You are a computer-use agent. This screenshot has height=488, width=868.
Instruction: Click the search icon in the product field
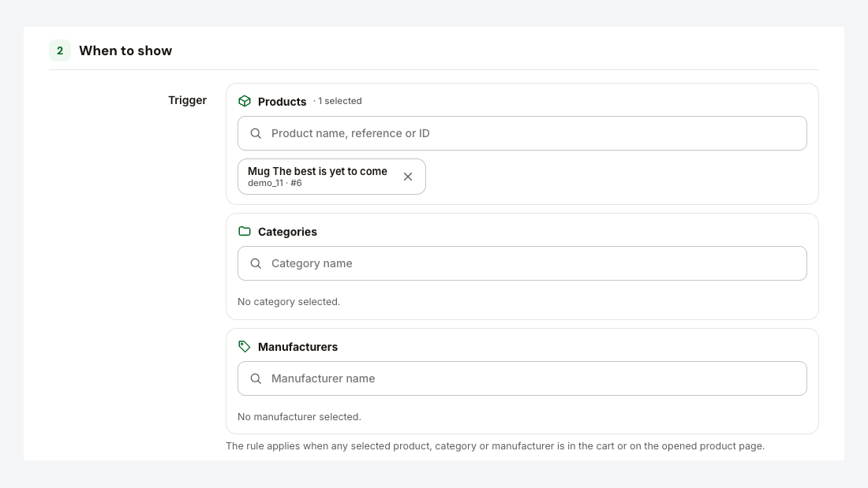coord(256,133)
